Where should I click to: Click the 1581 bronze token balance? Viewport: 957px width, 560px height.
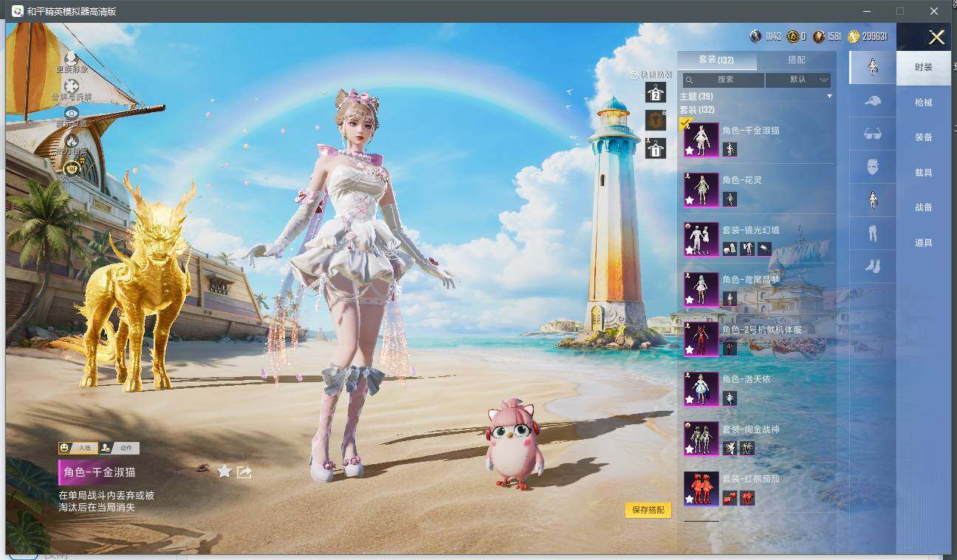(x=827, y=36)
